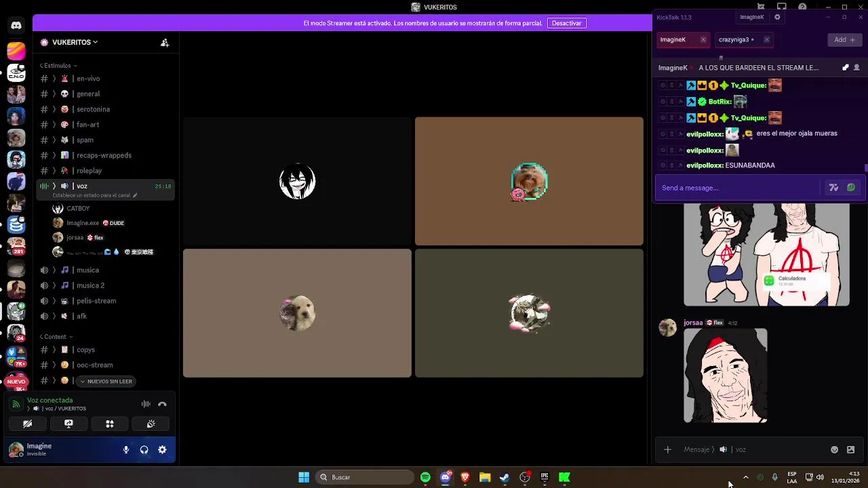Toggle Discord camera off button
868x488 pixels.
pos(28,424)
